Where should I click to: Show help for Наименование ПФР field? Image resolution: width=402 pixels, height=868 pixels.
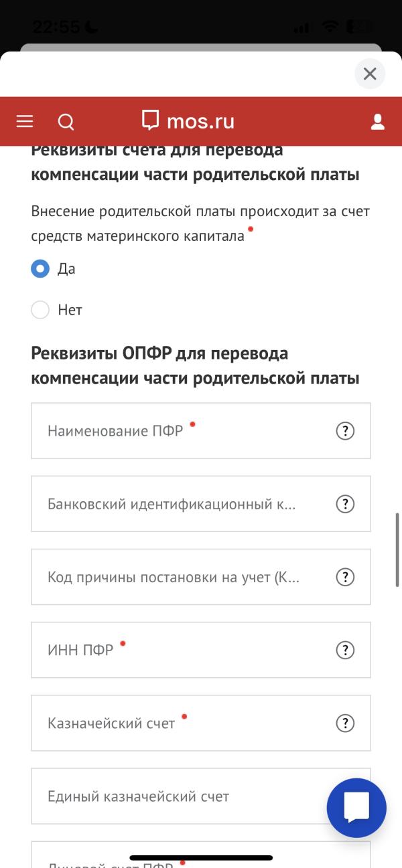pyautogui.click(x=344, y=431)
